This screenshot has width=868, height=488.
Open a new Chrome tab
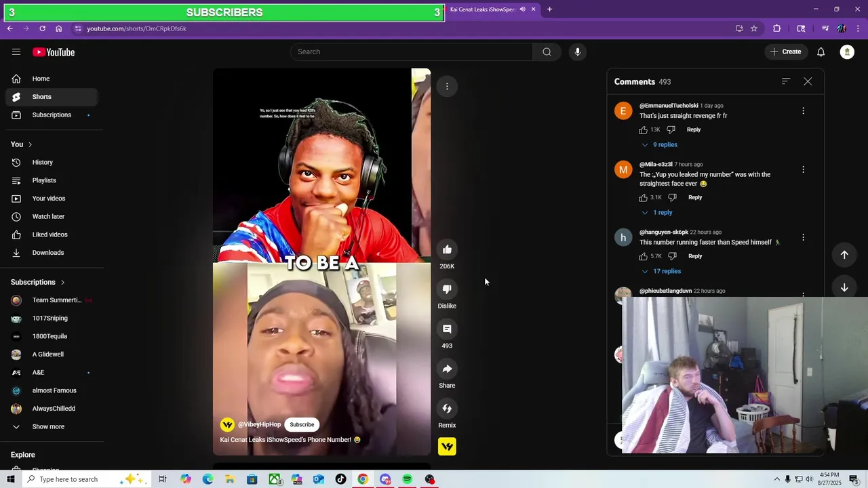(549, 9)
